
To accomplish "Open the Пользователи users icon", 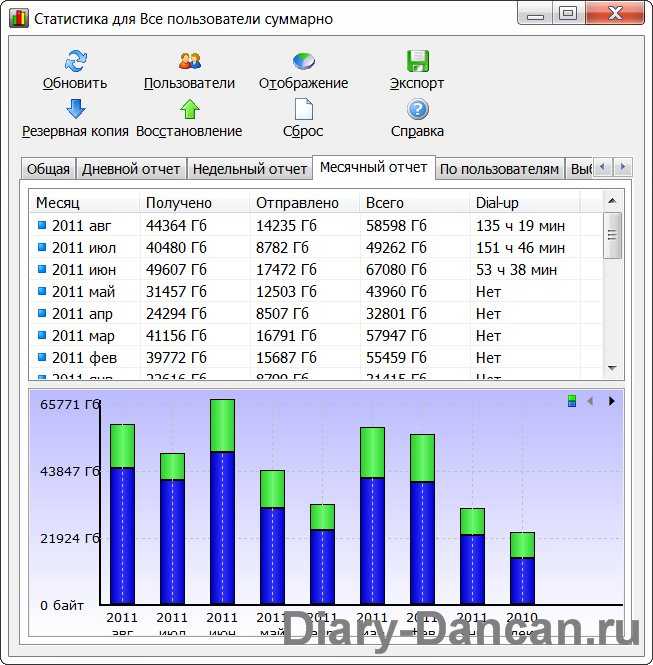I will 190,61.
